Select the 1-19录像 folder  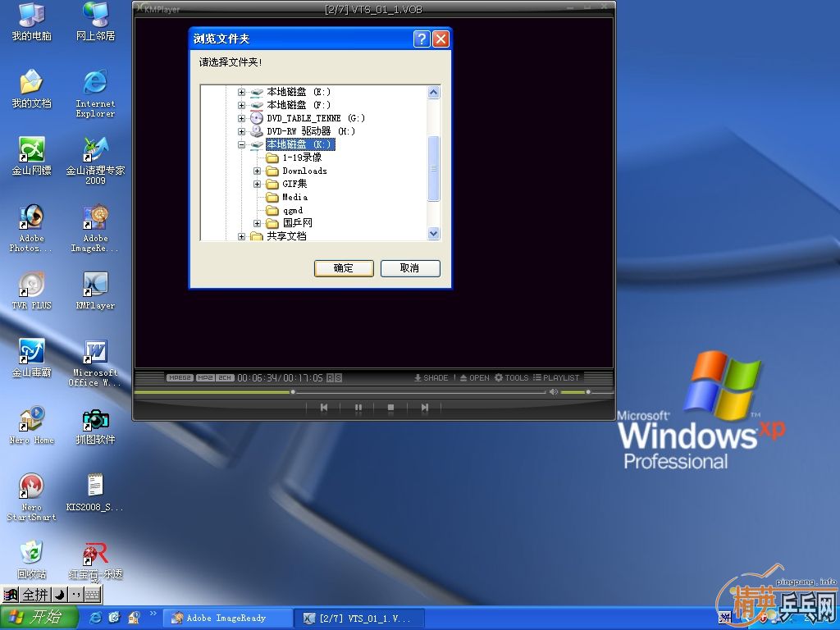coord(294,157)
